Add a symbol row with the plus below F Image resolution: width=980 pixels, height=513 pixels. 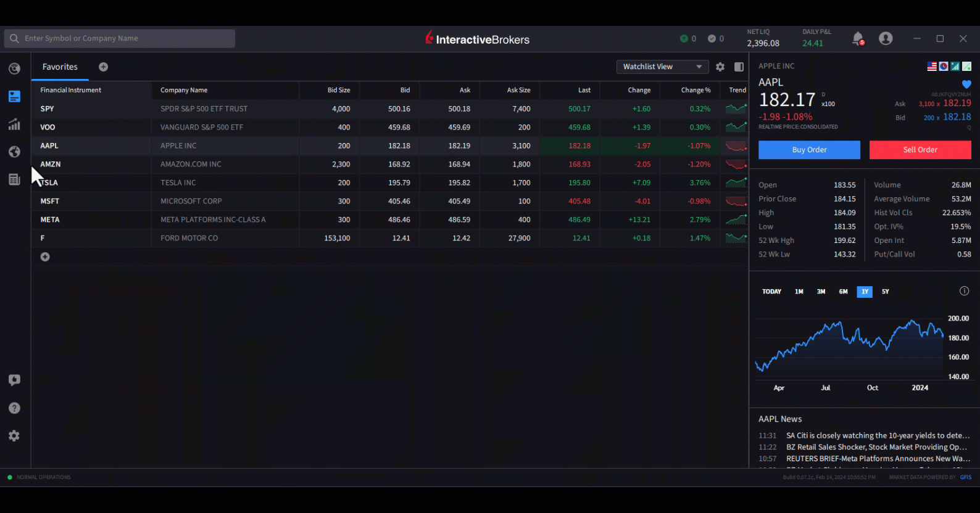[45, 256]
